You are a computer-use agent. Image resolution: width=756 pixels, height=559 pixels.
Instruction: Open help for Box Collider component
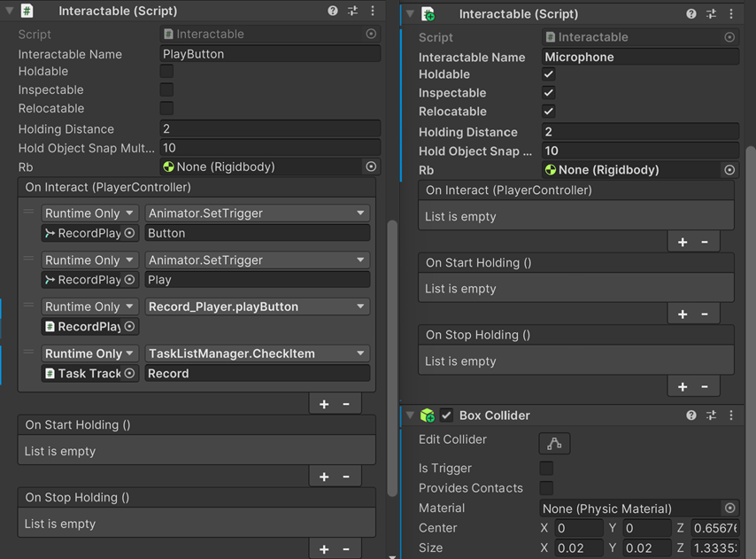[x=691, y=415]
